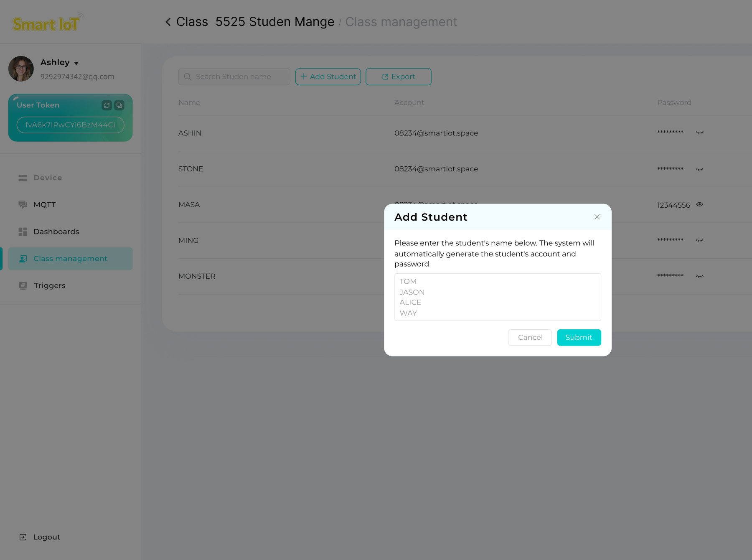Show password for ASHIN row

(700, 133)
